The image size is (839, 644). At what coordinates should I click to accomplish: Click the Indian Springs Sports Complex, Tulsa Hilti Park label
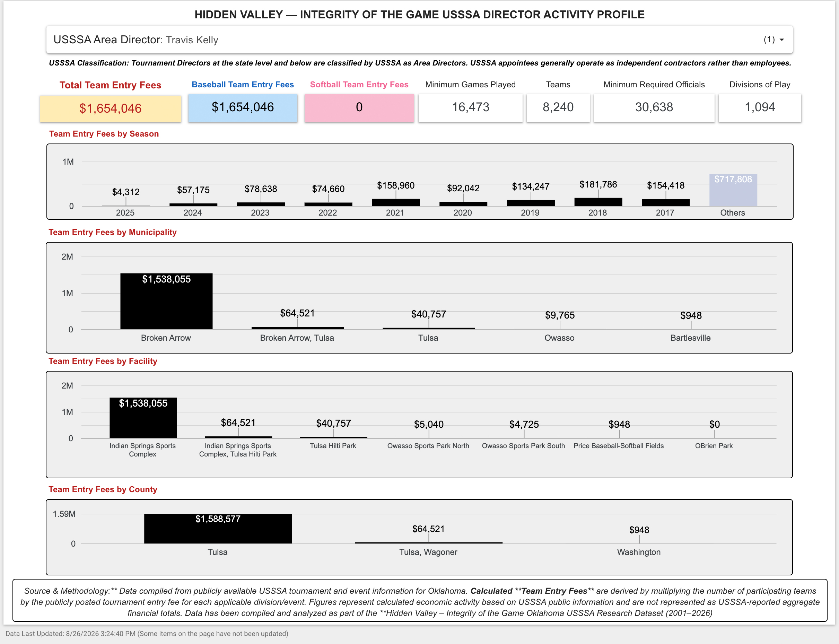238,450
